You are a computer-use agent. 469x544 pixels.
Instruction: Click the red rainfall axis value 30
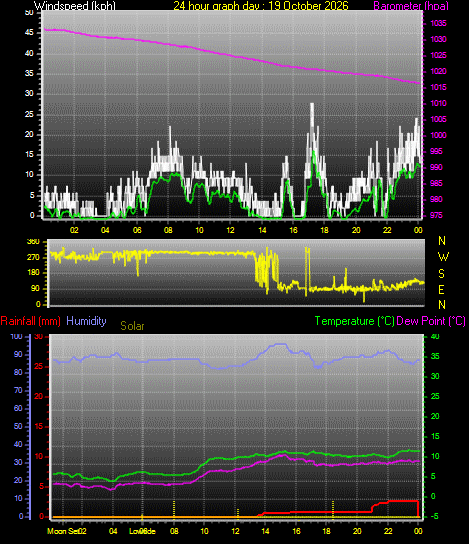coord(39,337)
